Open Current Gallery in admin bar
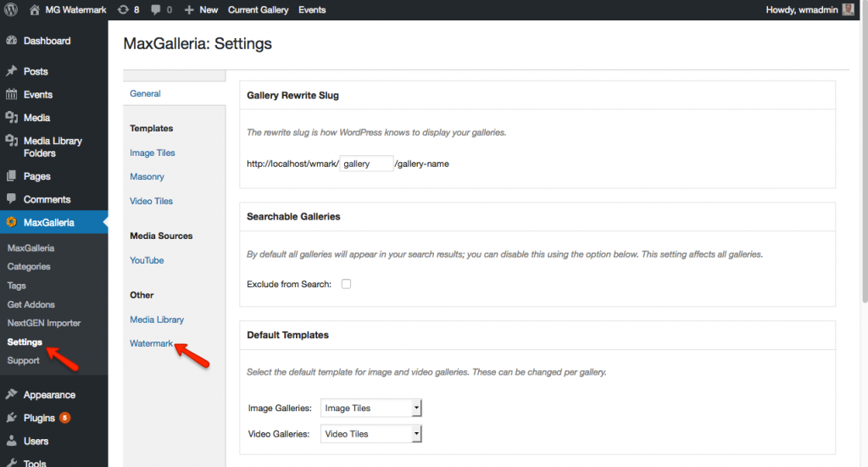 click(x=258, y=10)
